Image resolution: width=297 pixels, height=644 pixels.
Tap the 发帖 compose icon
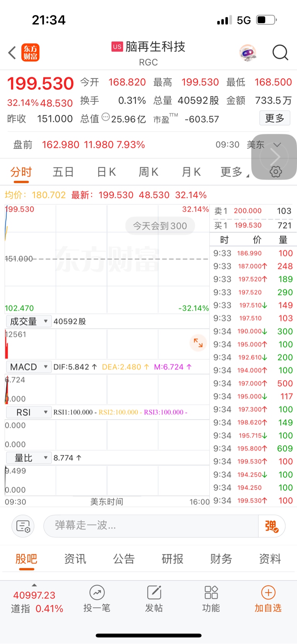coord(154,592)
